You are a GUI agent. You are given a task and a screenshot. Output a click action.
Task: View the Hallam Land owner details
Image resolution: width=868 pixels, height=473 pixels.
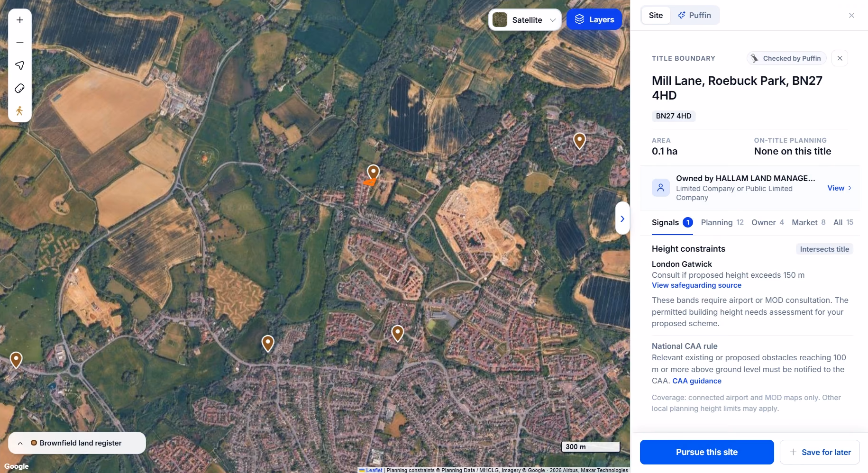pos(839,188)
